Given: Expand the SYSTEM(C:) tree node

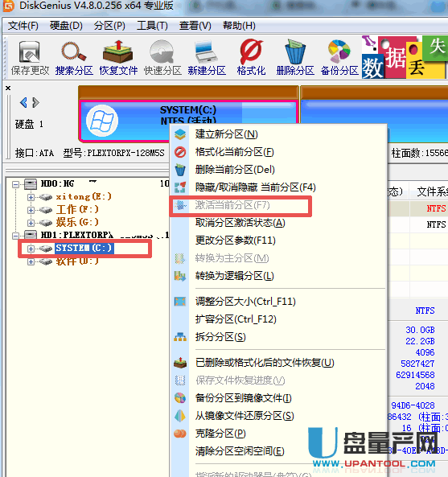Looking at the screenshot, I should 31,249.
